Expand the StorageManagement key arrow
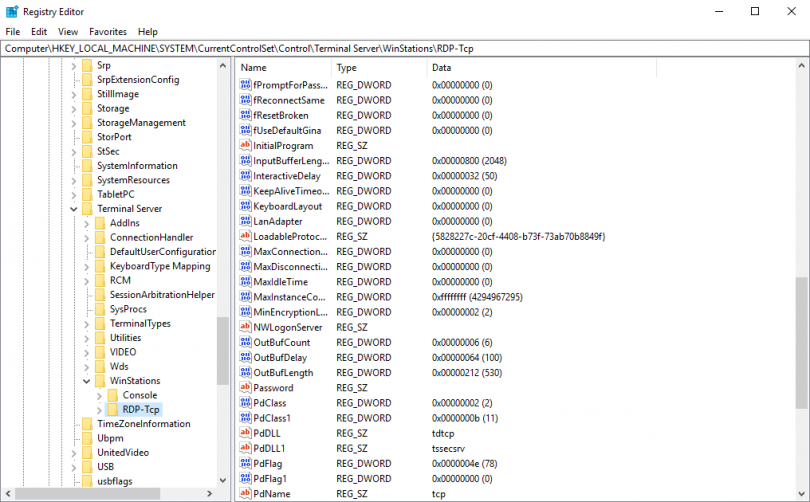 click(74, 123)
